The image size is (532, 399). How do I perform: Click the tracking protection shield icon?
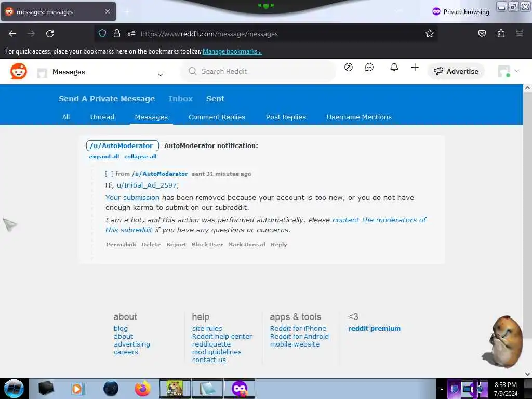point(102,33)
